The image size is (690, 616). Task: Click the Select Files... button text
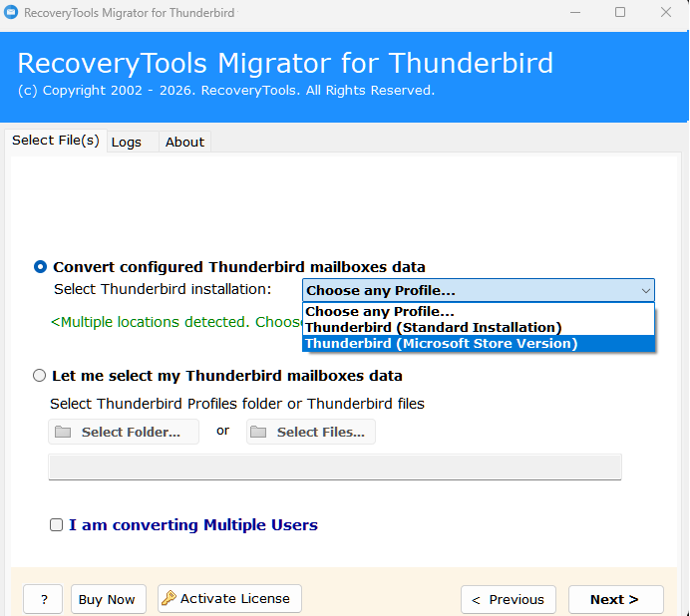(x=321, y=432)
